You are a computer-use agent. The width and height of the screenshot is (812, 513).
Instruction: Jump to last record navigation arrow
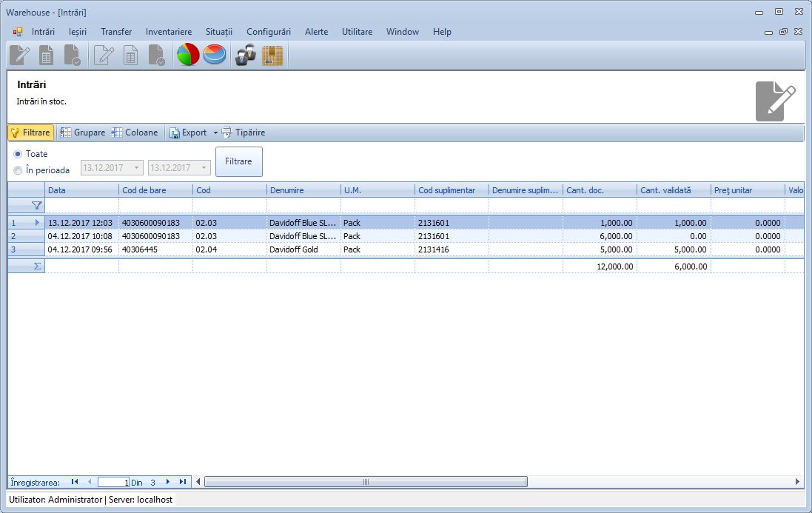pyautogui.click(x=182, y=482)
